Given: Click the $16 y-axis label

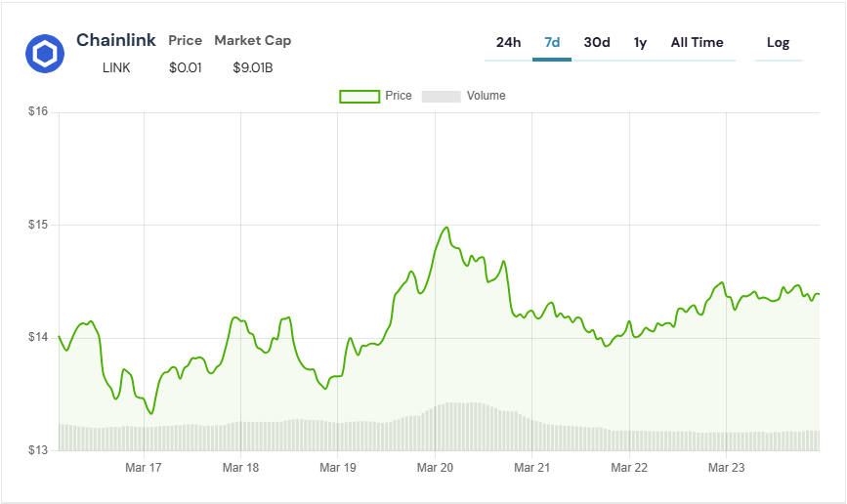Looking at the screenshot, I should (x=38, y=111).
